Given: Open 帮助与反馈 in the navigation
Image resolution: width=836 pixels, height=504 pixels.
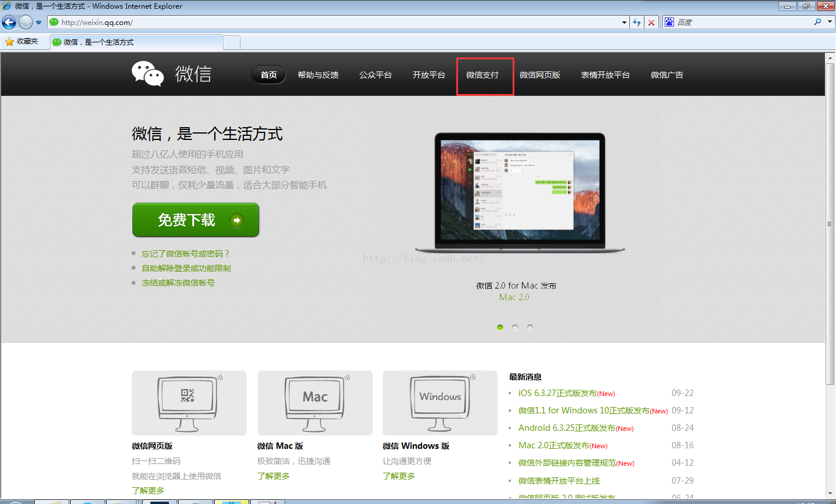Looking at the screenshot, I should [318, 75].
